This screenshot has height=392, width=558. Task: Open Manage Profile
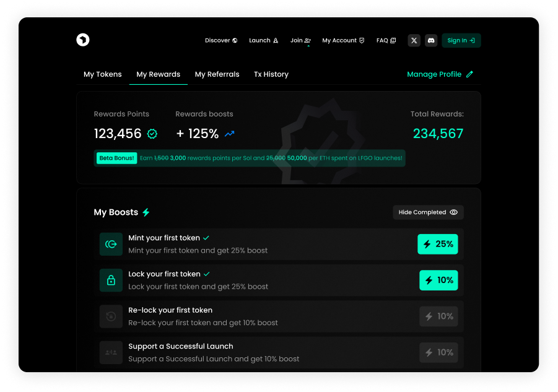440,74
